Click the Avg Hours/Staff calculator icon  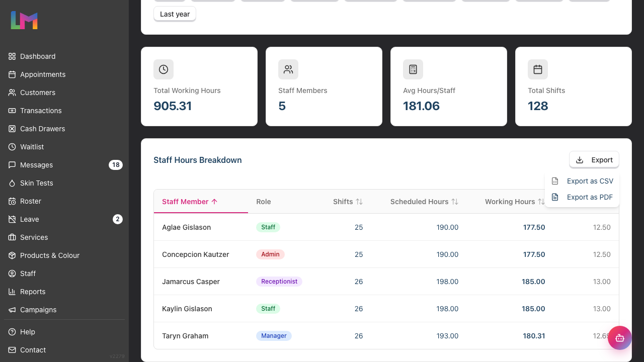(x=413, y=69)
